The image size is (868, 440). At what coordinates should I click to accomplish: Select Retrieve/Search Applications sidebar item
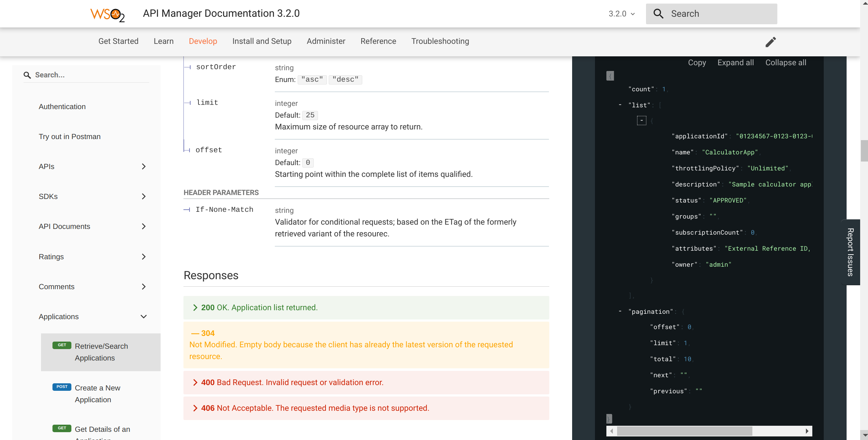[101, 352]
